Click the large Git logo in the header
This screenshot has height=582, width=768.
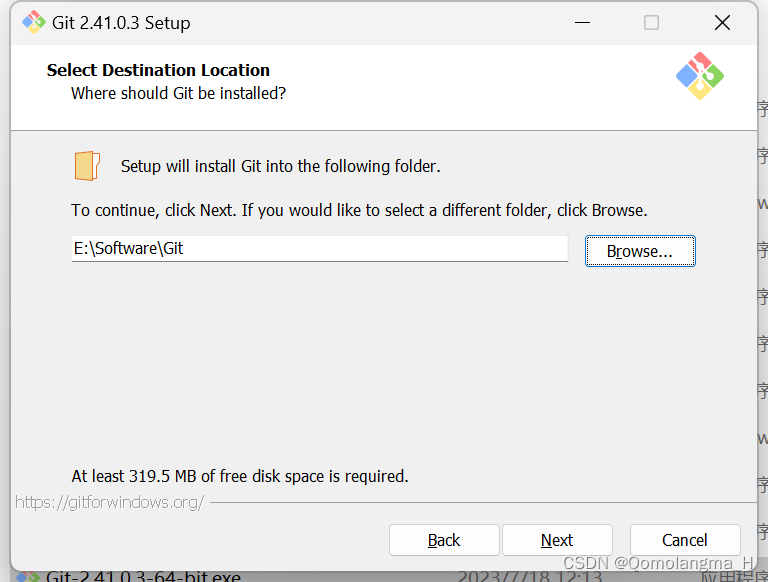pyautogui.click(x=699, y=76)
